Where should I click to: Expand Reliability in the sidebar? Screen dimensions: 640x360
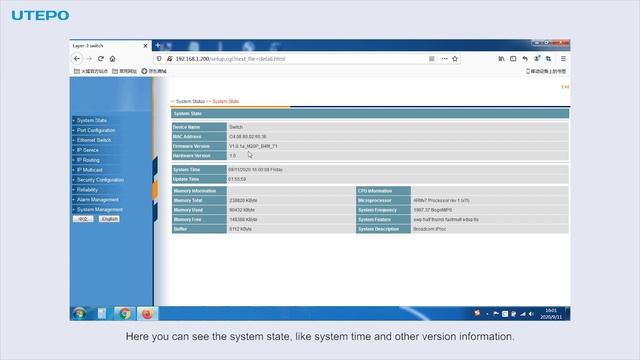[87, 190]
